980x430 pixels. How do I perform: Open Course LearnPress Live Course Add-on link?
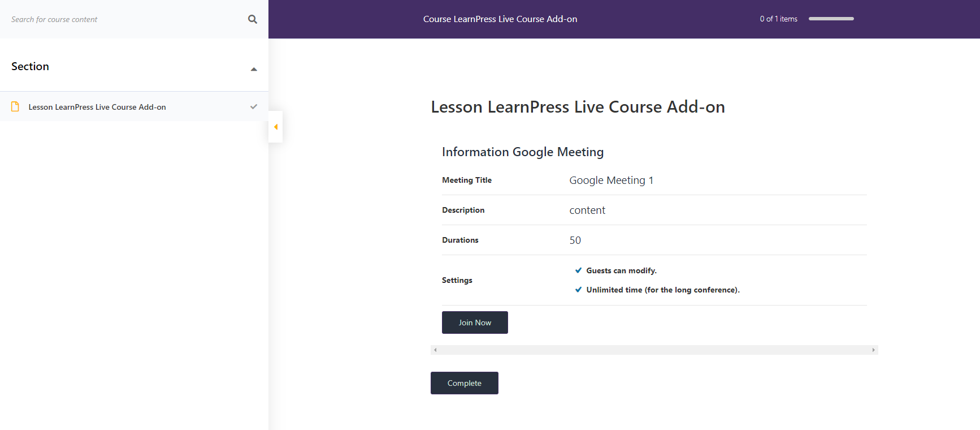pyautogui.click(x=500, y=19)
